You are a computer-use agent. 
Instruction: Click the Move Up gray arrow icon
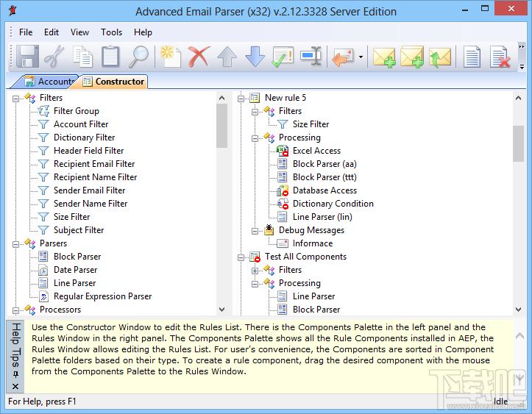pyautogui.click(x=227, y=56)
